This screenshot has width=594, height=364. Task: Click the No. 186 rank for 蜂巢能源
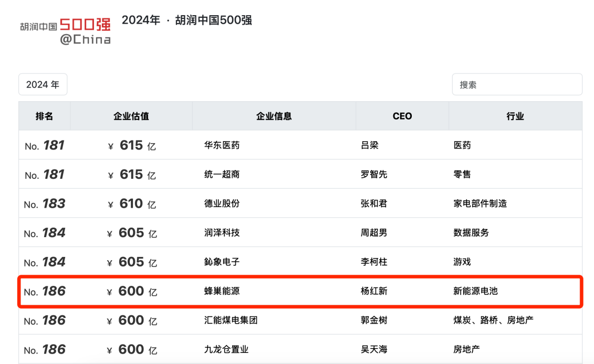(x=44, y=291)
